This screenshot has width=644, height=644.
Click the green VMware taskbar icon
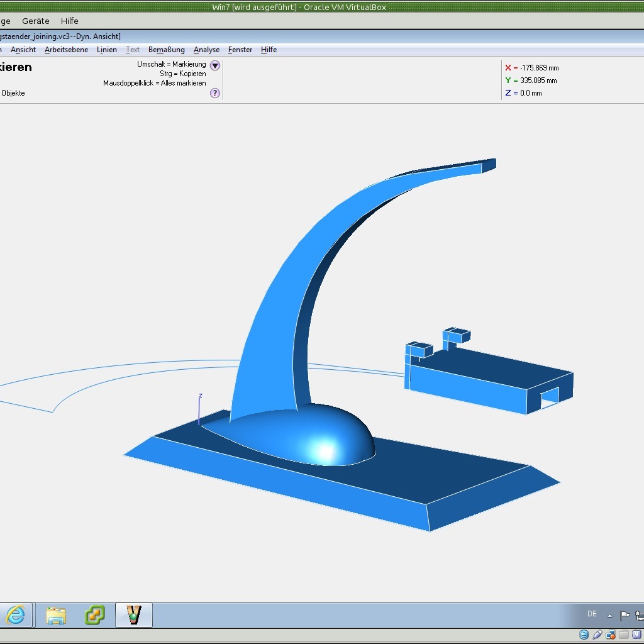point(95,615)
